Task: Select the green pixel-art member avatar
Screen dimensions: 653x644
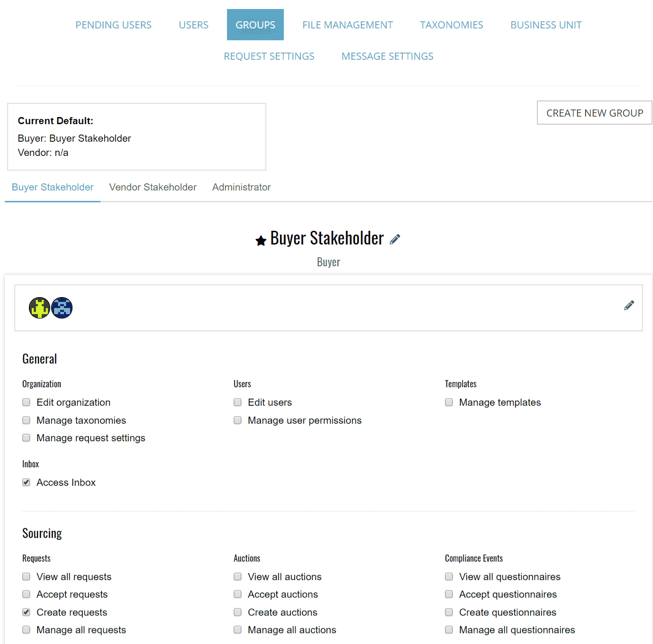Action: click(39, 308)
